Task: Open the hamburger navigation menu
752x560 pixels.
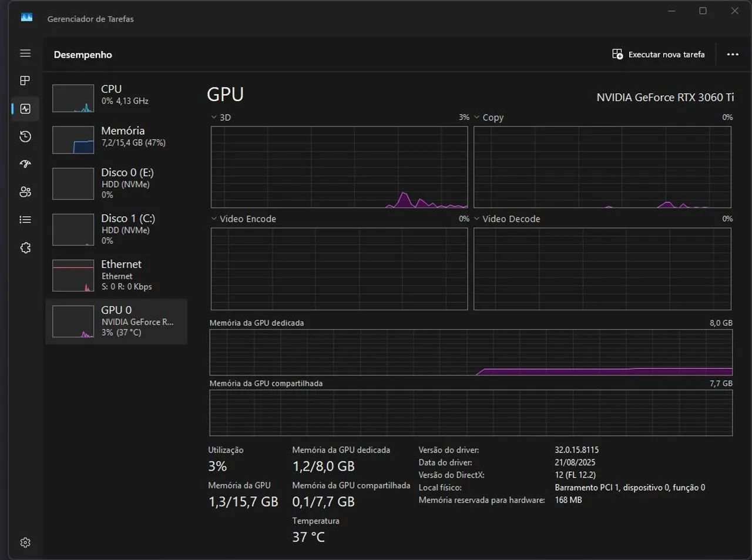Action: tap(25, 53)
